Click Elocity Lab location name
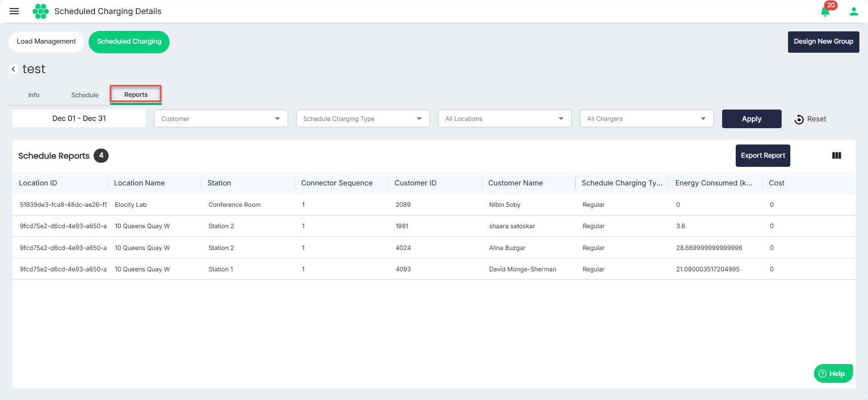868x400 pixels. coord(131,205)
